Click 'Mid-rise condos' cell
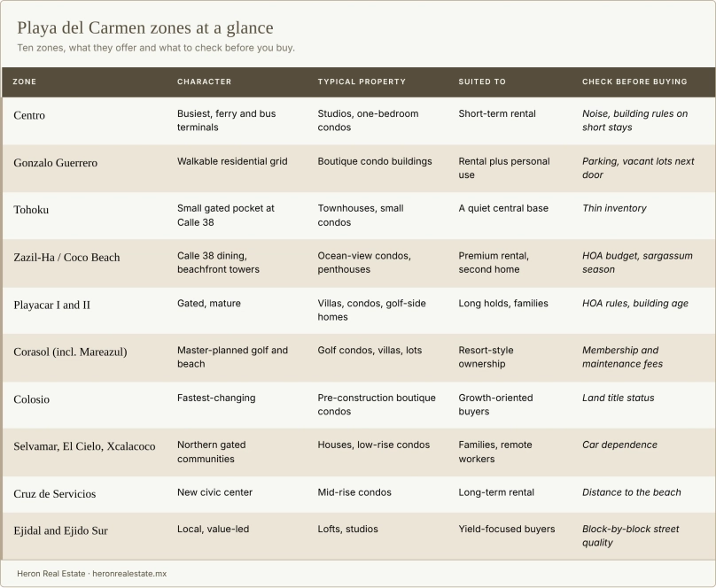Viewport: 716px width, 588px height. click(x=354, y=492)
